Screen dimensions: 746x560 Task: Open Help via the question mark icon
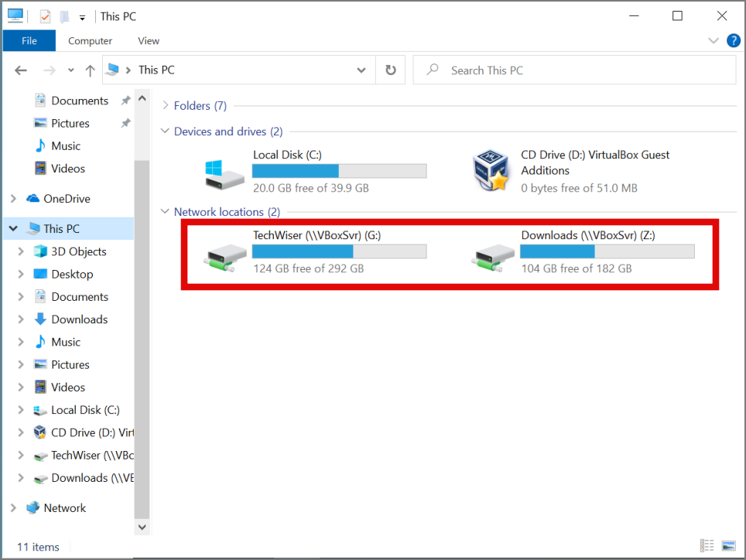click(x=733, y=41)
